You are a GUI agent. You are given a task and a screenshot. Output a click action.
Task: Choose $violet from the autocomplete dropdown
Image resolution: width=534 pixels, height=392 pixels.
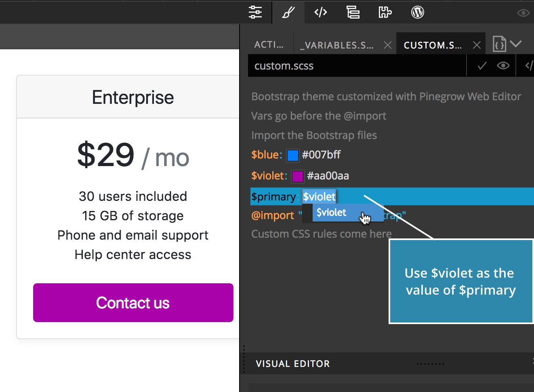348,213
